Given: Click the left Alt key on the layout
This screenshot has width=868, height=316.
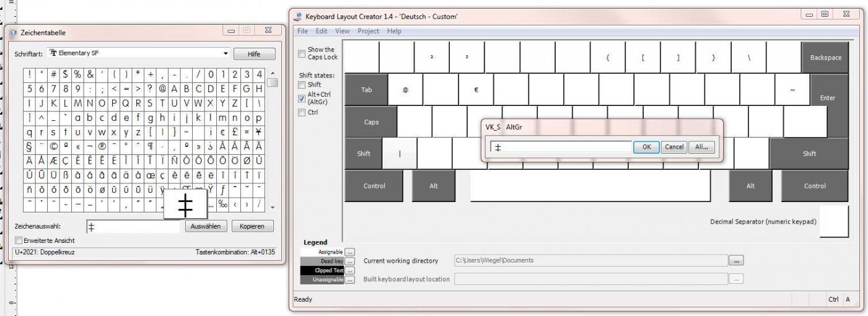Looking at the screenshot, I should coord(433,185).
